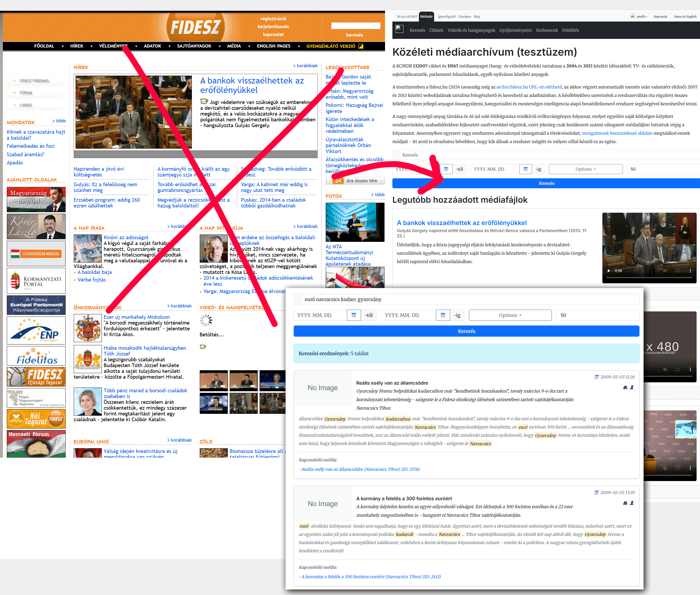Image resolution: width=700 pixels, height=595 pixels.
Task: Switch to the Médiatár tab
Action: pos(426,17)
